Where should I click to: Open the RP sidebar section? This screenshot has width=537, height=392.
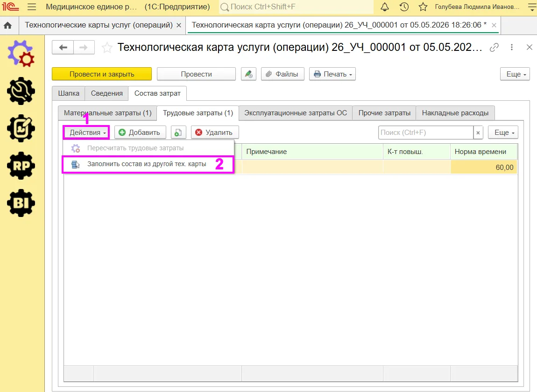click(x=21, y=166)
